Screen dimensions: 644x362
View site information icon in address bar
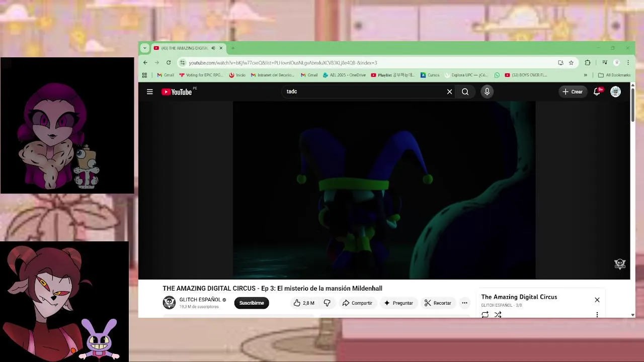182,63
